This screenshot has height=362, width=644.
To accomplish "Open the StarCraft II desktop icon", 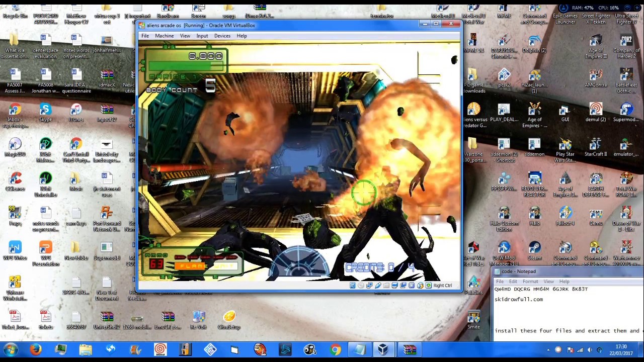I will tap(596, 147).
